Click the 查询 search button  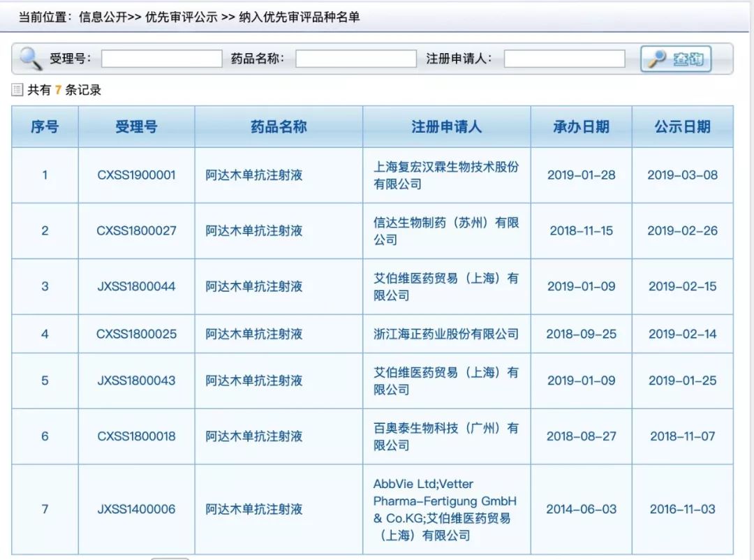tap(676, 59)
